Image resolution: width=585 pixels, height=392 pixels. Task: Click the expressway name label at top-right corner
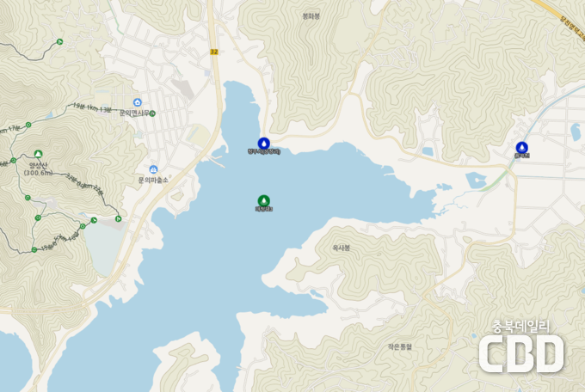pyautogui.click(x=573, y=24)
